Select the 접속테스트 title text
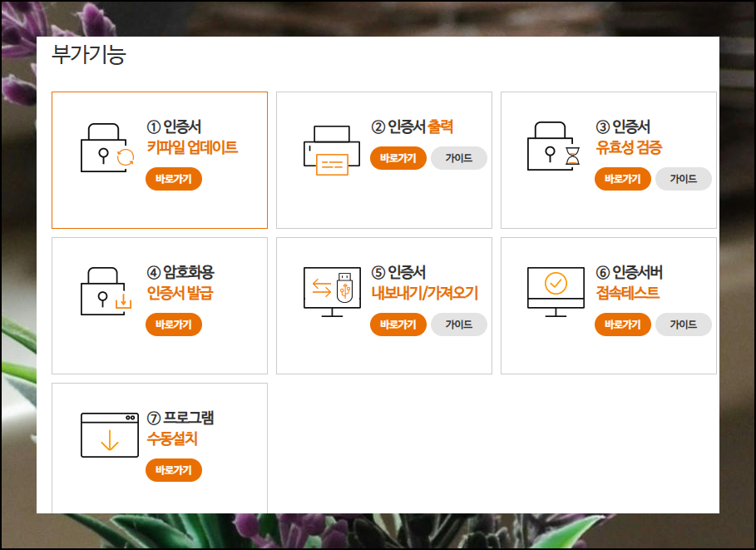The width and height of the screenshot is (756, 550). (x=628, y=293)
